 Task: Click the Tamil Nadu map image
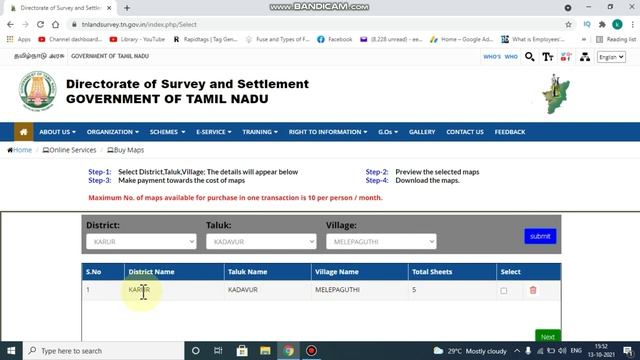coord(556,94)
